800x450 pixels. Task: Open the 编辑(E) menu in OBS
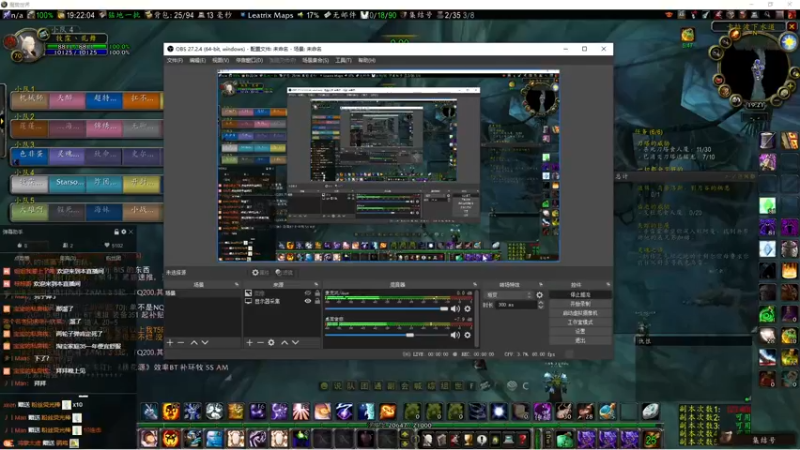197,60
